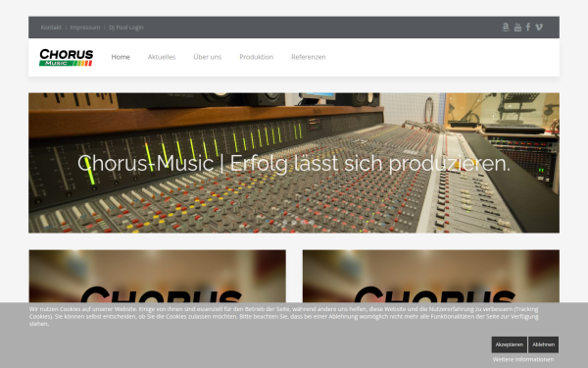Open the Aktuelles menu item
This screenshot has width=588, height=368.
coord(162,57)
